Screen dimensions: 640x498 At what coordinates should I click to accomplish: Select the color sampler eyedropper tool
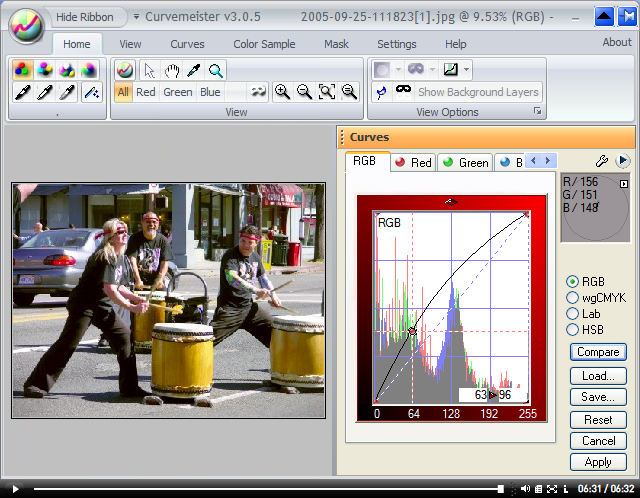tap(193, 70)
